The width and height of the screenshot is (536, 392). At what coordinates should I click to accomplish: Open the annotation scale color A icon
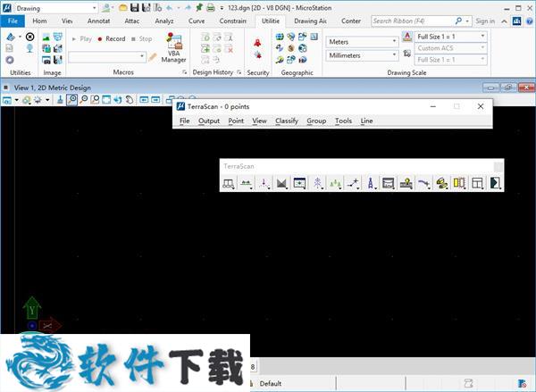click(406, 37)
